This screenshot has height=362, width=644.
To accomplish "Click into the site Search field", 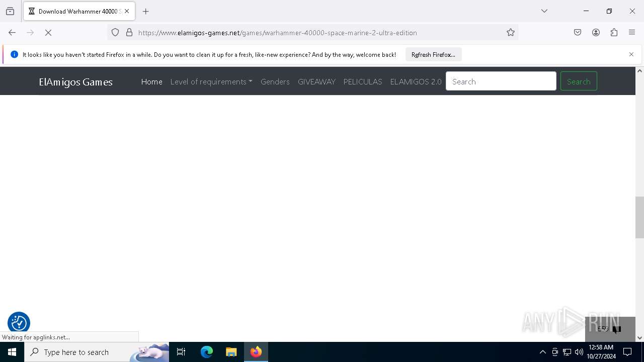I will click(x=501, y=81).
